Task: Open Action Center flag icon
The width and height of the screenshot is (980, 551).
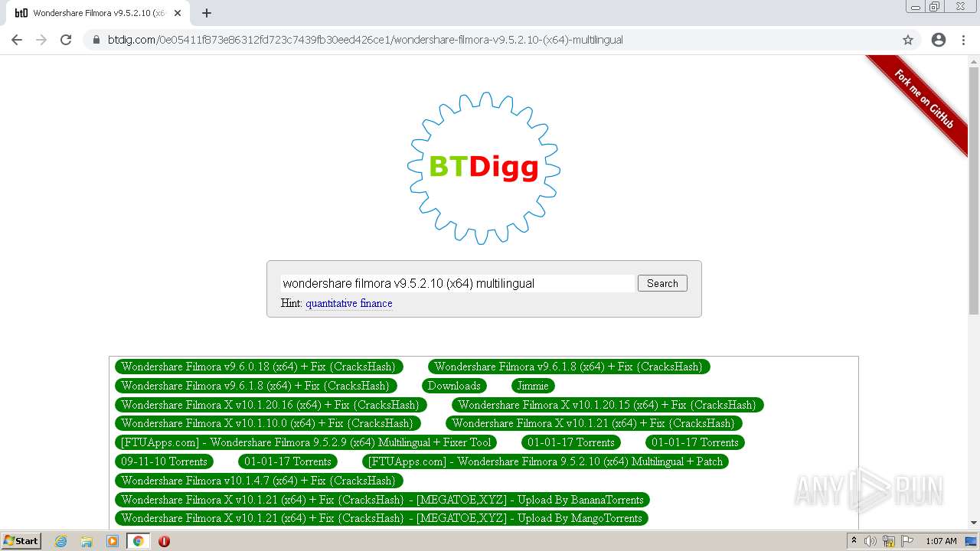Action: coord(907,541)
